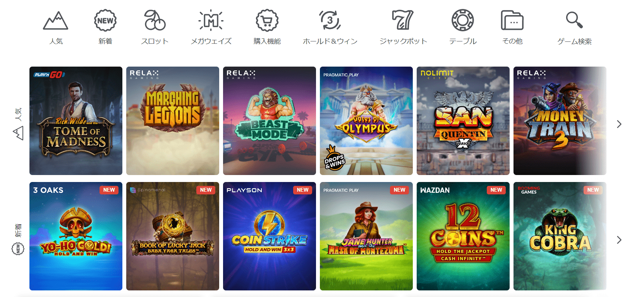Open the Money Train 3 thumbnail
Image resolution: width=644 pixels, height=297 pixels.
pyautogui.click(x=560, y=121)
